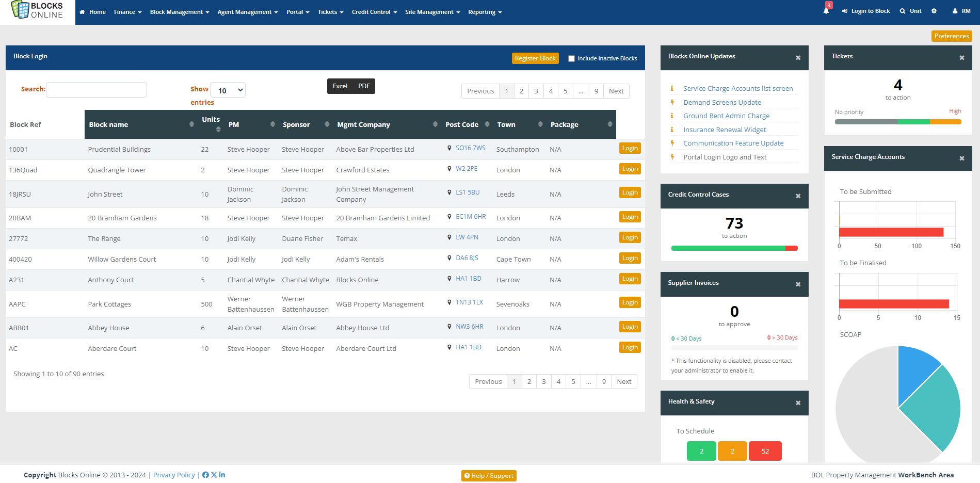Click map pin next to LS1 5BU
The height and width of the screenshot is (483, 980).
449,192
